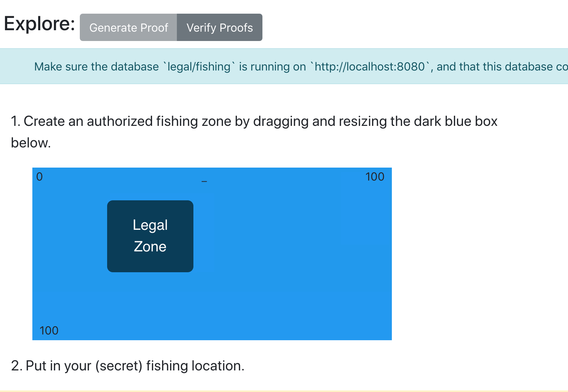Screen dimensions: 568x392
Task: Click the x-axis maximum 100 label
Action: tap(375, 177)
